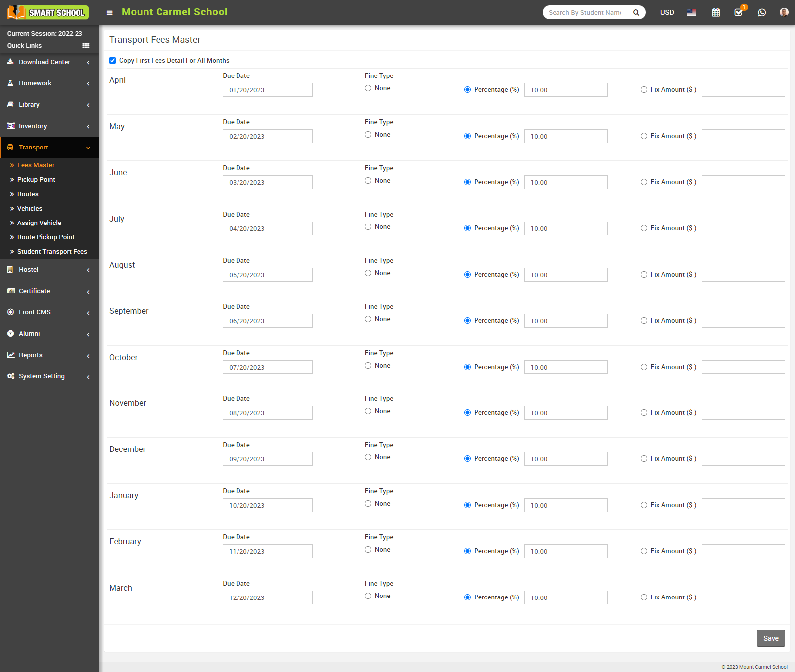The image size is (795, 672).
Task: Click the Save button
Action: pos(770,638)
